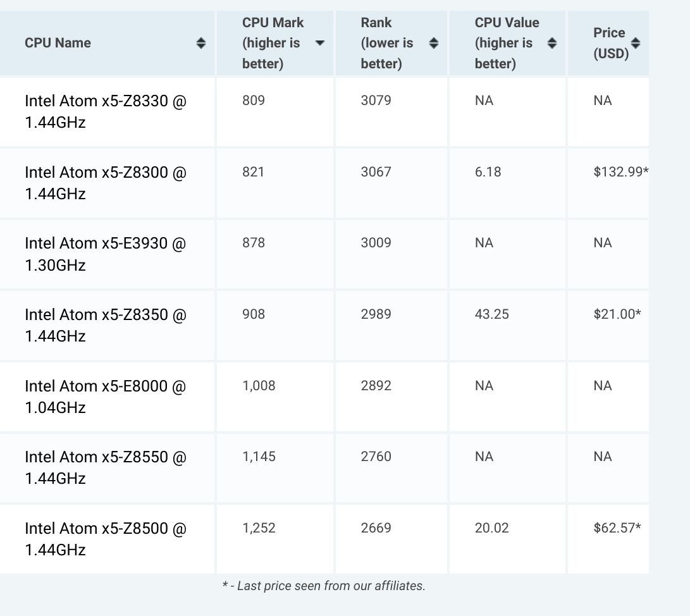The image size is (690, 616).
Task: Click the CPU Mark value 1,252
Action: pyautogui.click(x=259, y=528)
